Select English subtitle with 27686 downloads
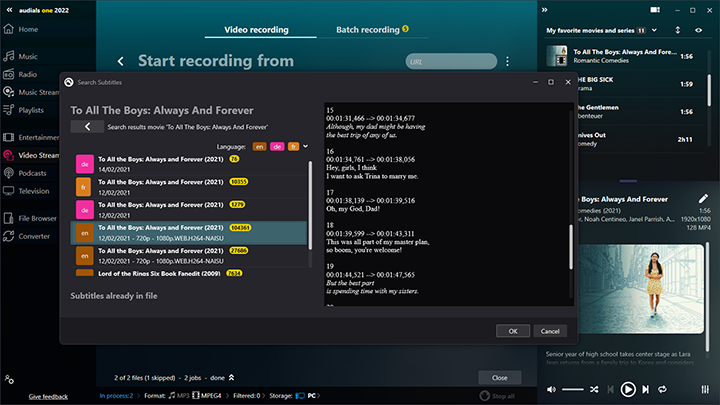The image size is (720, 405). point(191,256)
